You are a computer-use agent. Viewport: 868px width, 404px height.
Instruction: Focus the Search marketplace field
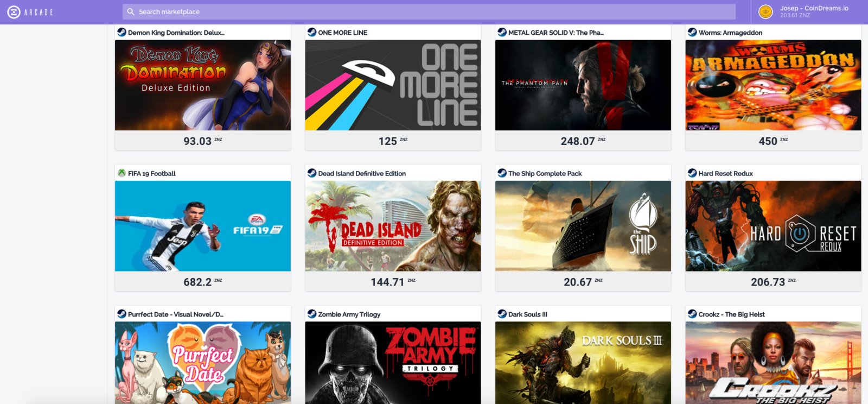pyautogui.click(x=429, y=11)
